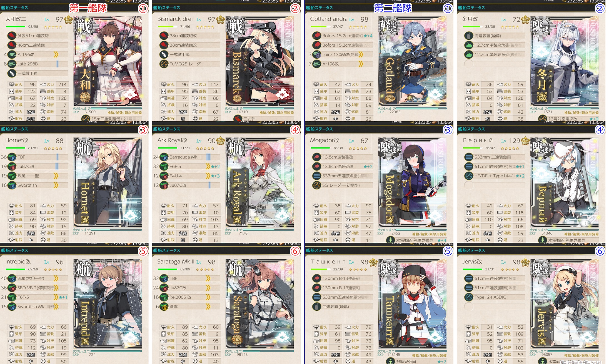Click the seaplane icon beside Late 298B
The height and width of the screenshot is (364, 609).
[12, 64]
